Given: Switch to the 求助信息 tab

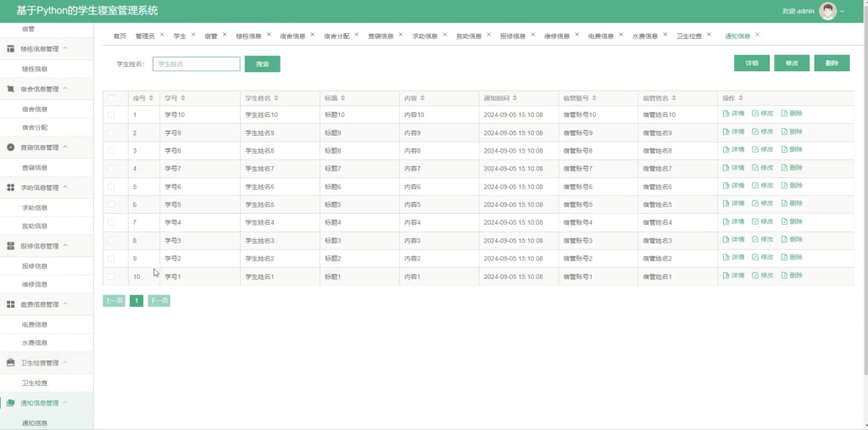Looking at the screenshot, I should click(x=425, y=36).
